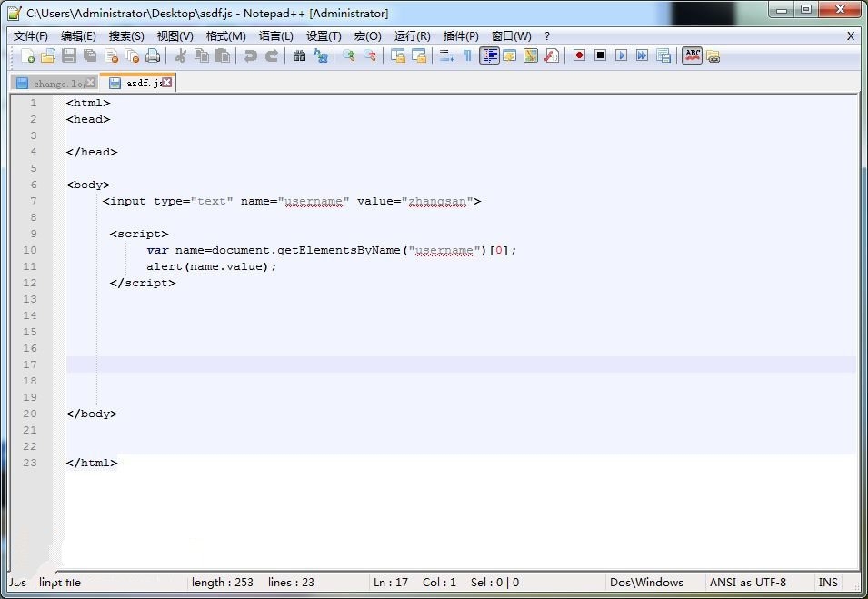Click the Play macro icon

coord(621,55)
